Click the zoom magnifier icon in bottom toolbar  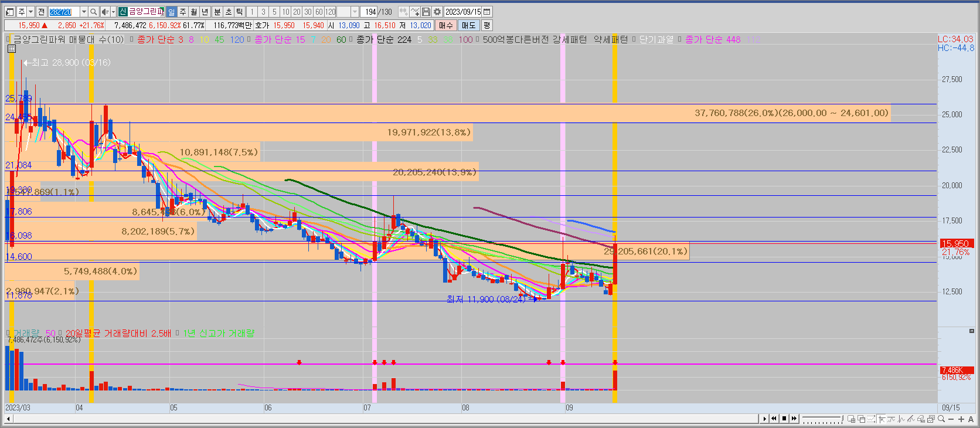tap(941, 419)
